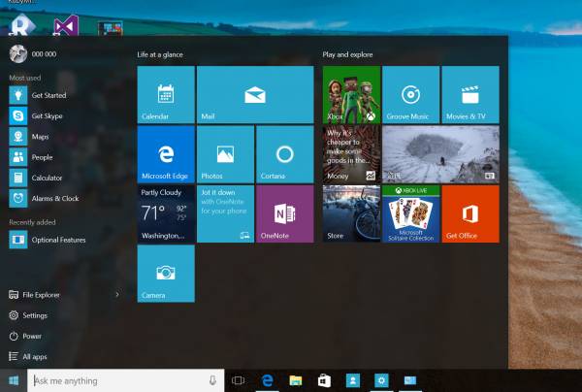Expand File Explorer jump list arrow
Viewport: 582px width, 392px height.
pos(117,295)
